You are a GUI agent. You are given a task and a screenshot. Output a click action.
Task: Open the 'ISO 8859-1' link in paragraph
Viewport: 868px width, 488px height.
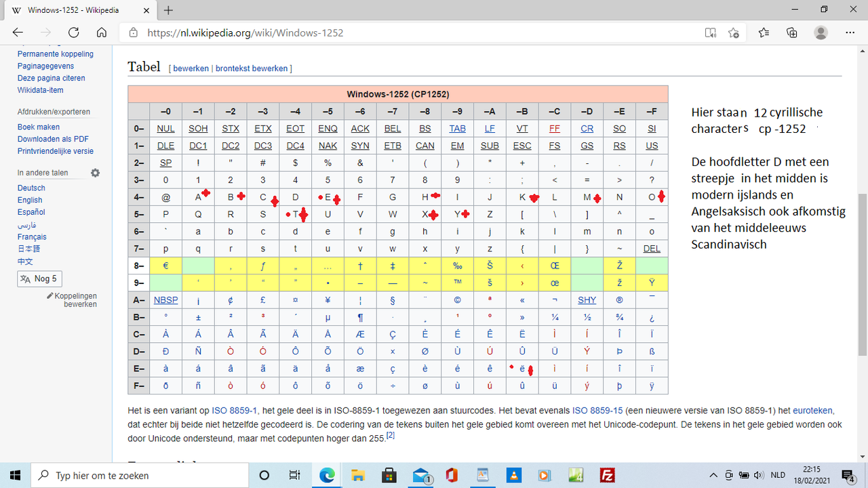pyautogui.click(x=234, y=411)
